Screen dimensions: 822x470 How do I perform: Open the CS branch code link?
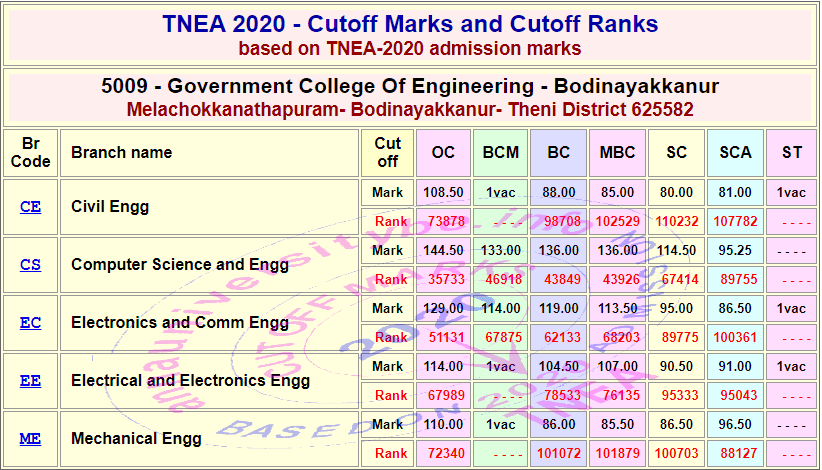coord(30,265)
